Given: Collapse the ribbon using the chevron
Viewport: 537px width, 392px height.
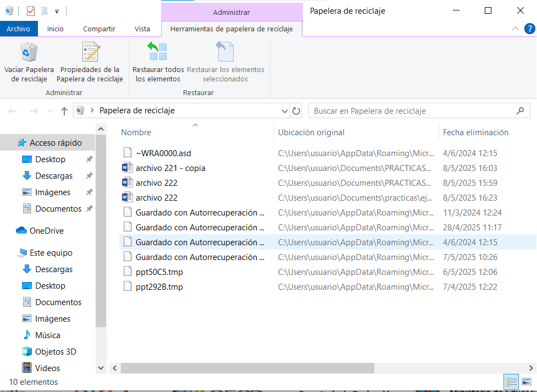Looking at the screenshot, I should [x=515, y=29].
